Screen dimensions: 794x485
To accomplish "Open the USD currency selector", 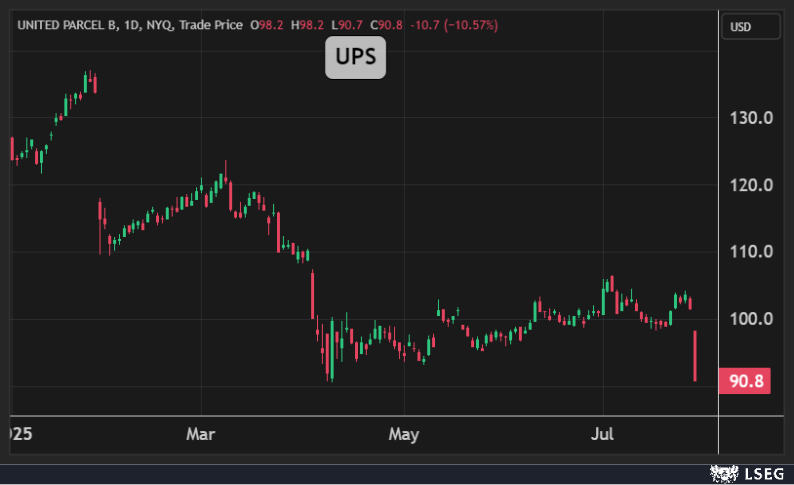I will tap(750, 26).
